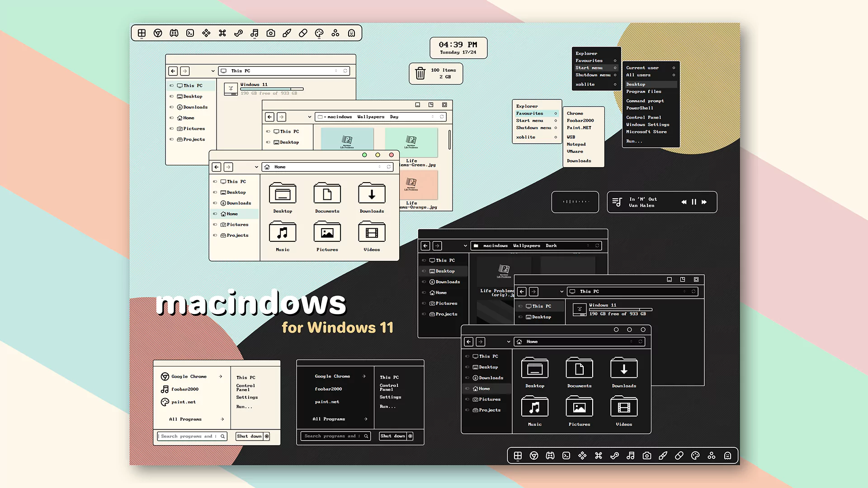This screenshot has height=488, width=868.
Task: Select the paintbrush app in the dock
Action: [x=287, y=33]
